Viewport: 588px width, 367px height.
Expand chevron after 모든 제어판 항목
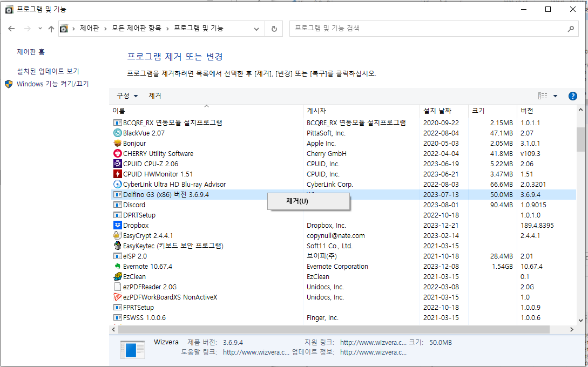click(167, 29)
